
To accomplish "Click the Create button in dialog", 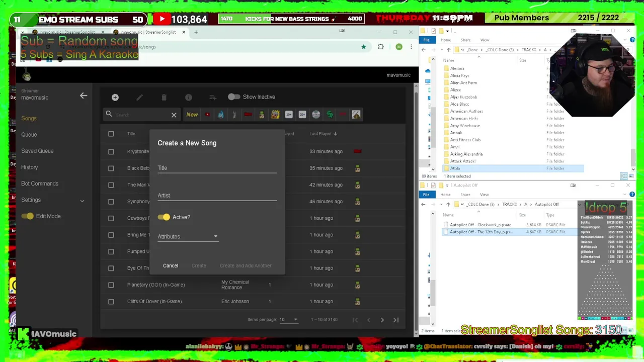I will (x=199, y=265).
